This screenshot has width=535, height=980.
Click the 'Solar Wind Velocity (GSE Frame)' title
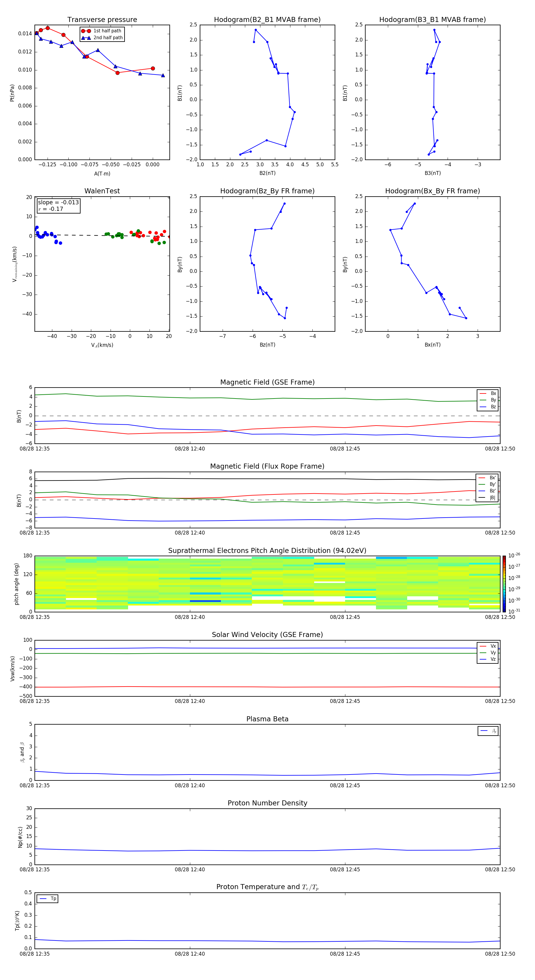tap(267, 635)
